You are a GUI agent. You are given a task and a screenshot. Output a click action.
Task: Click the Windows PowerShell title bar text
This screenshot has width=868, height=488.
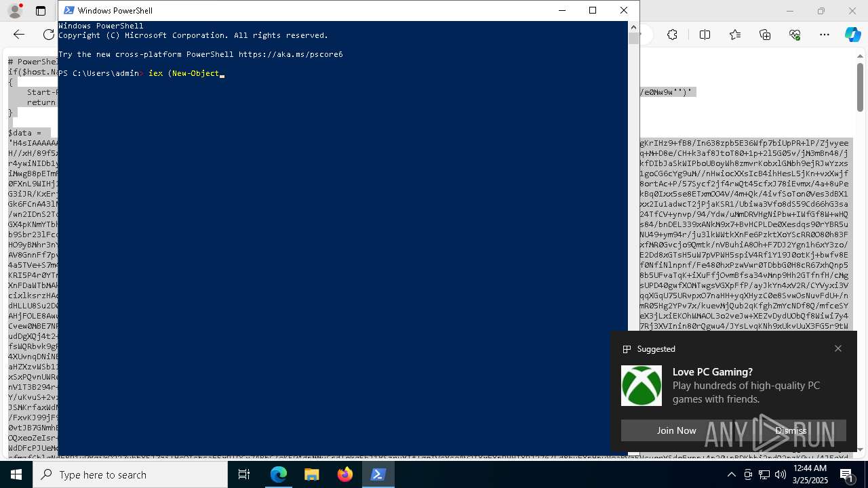tap(115, 10)
